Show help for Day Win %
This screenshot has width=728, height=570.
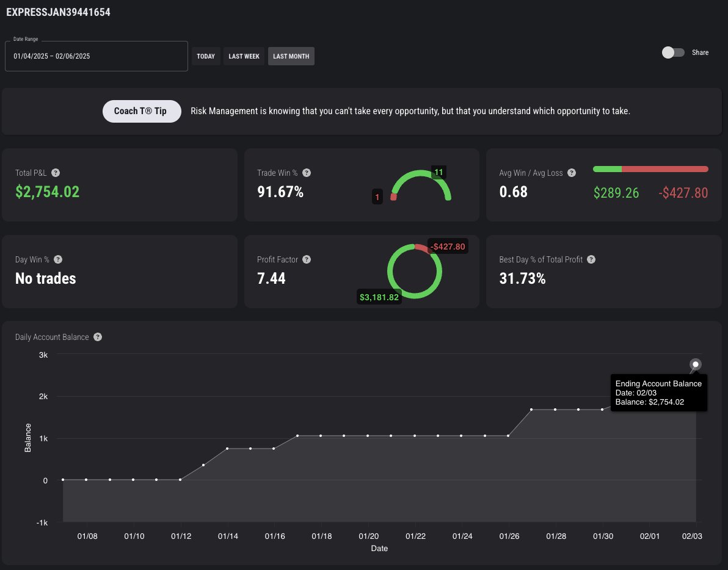[x=58, y=260]
